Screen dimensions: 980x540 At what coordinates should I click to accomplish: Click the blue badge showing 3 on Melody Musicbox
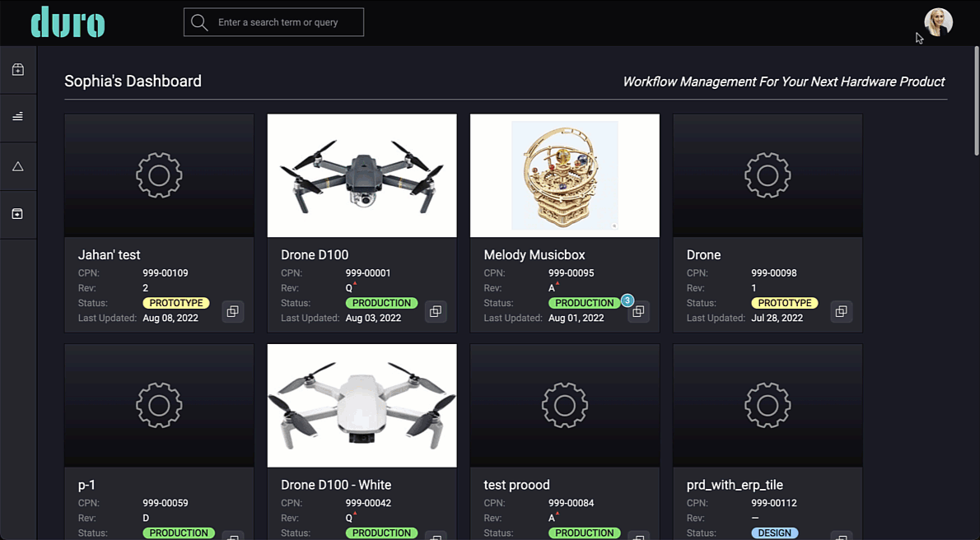(x=627, y=300)
